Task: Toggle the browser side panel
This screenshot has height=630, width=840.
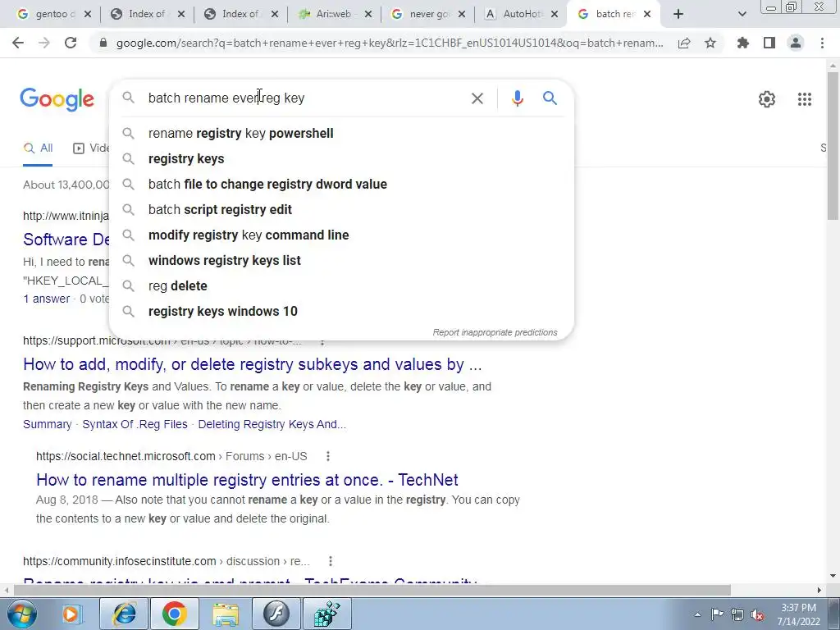Action: click(x=769, y=43)
